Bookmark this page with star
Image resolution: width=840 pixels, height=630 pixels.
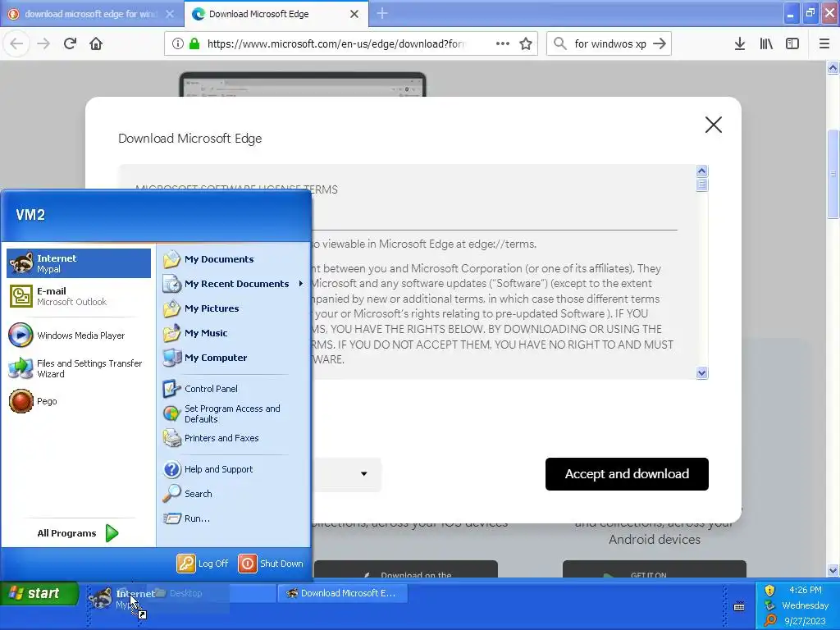click(x=526, y=44)
